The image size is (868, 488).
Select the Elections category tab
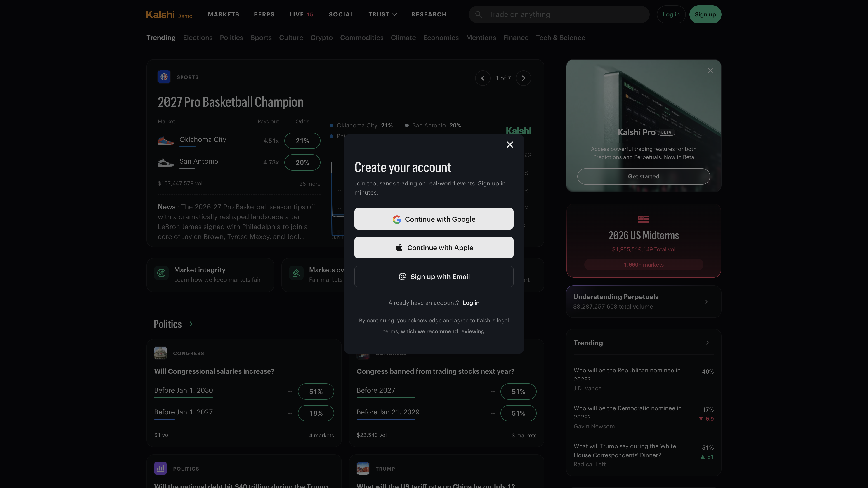pos(198,38)
